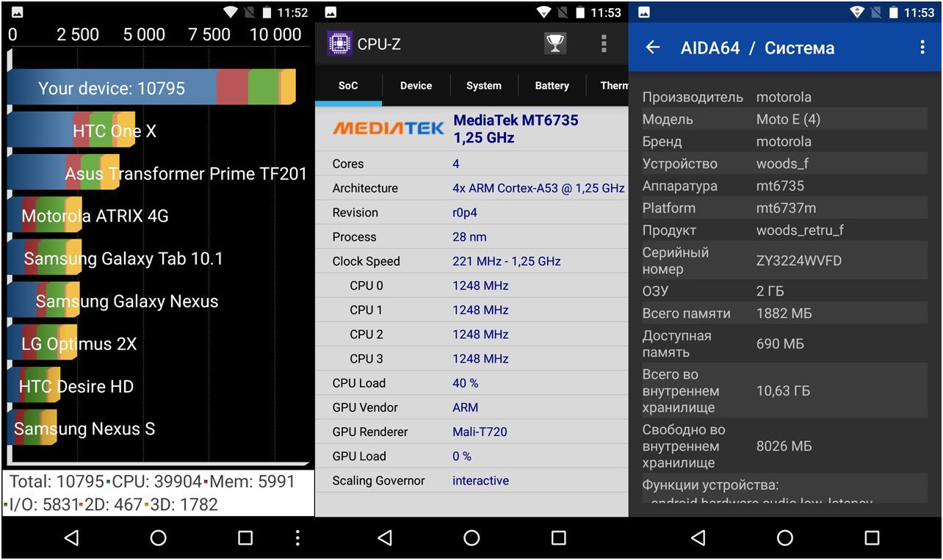This screenshot has width=943, height=560.
Task: Open the AIDA64 three-dot overflow menu
Action: click(x=922, y=48)
